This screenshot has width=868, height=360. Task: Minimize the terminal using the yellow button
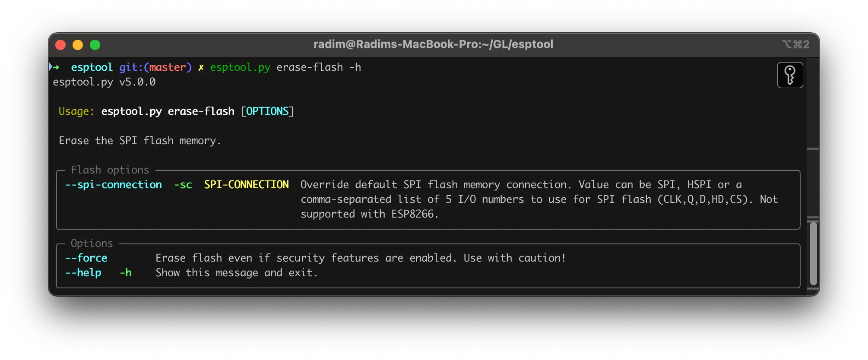[x=78, y=45]
